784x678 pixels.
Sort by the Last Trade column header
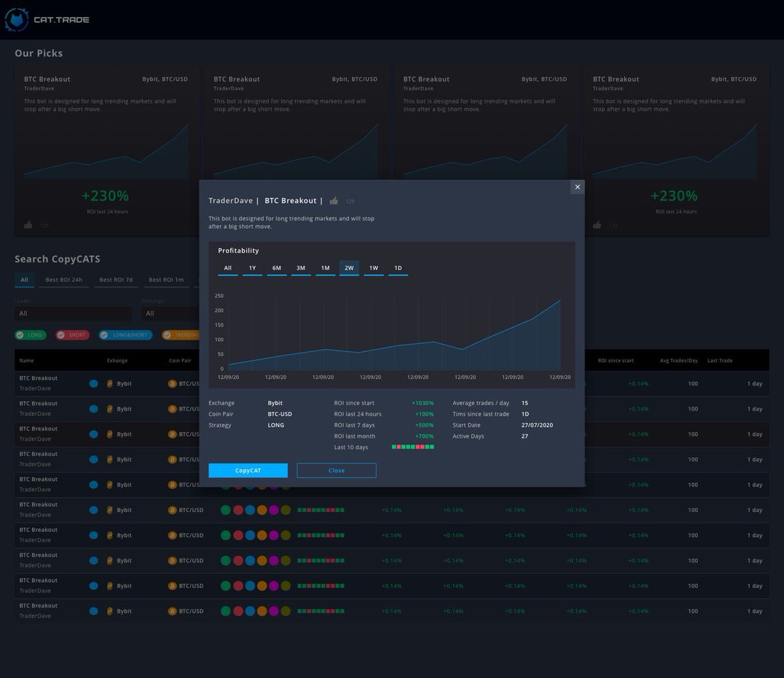[720, 361]
